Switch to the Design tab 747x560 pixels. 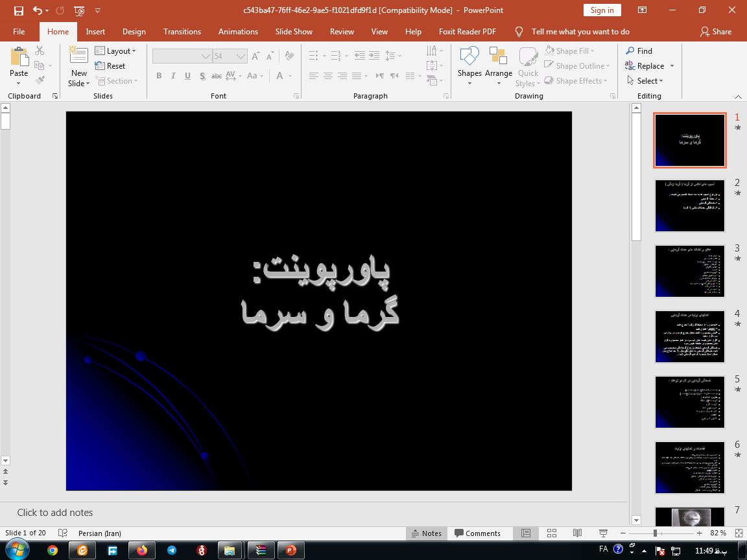click(x=134, y=31)
